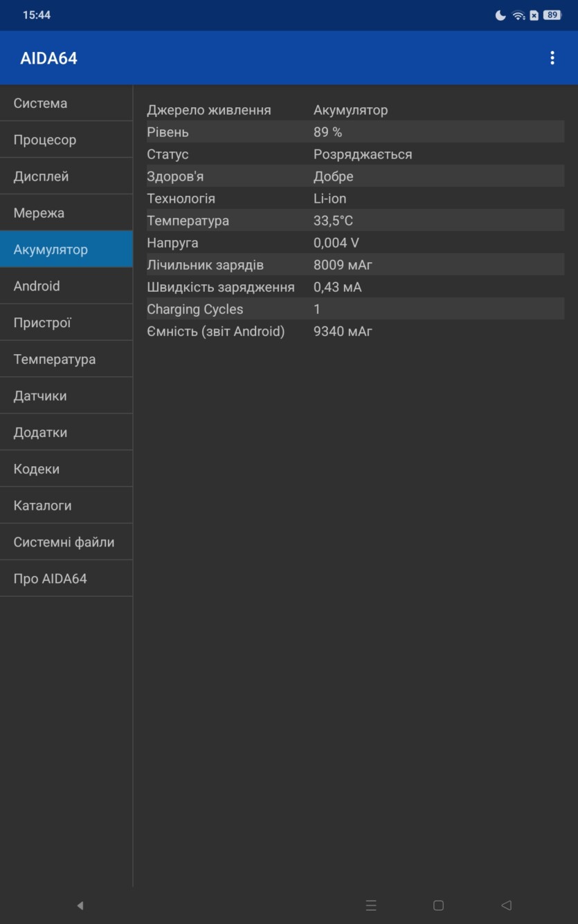Tap the AIDA64 title in the app bar

click(48, 58)
